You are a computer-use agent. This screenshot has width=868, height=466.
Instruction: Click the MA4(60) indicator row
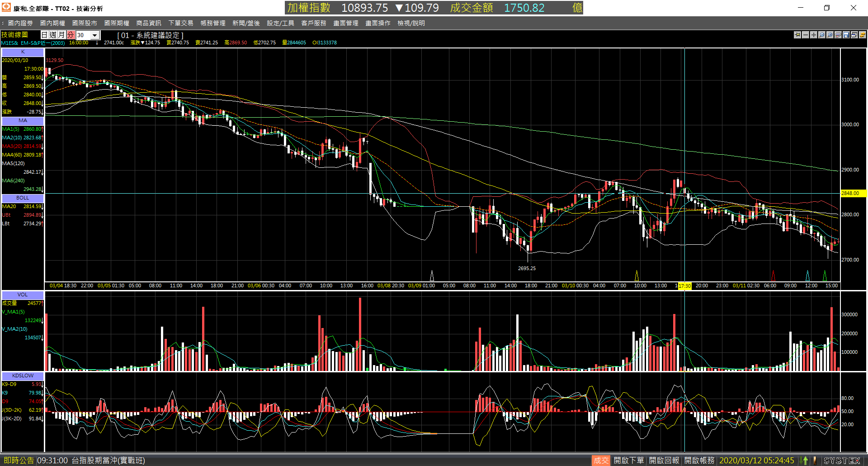(x=22, y=155)
